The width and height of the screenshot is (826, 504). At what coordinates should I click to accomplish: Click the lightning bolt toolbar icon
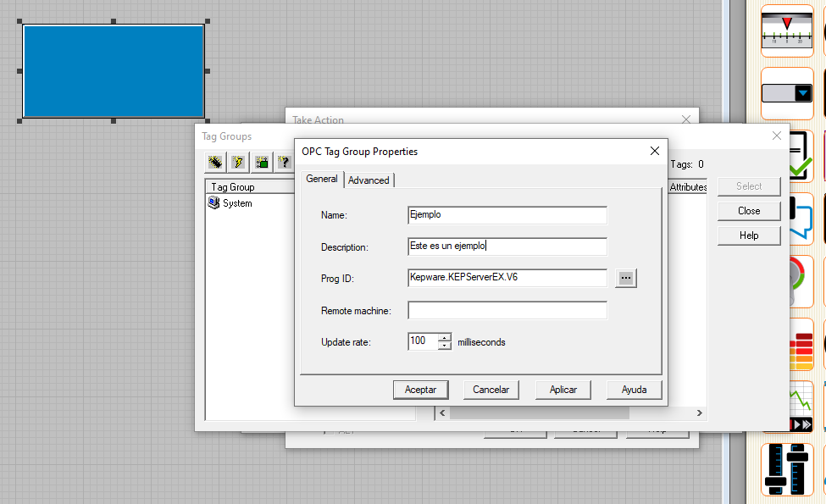pos(239,162)
